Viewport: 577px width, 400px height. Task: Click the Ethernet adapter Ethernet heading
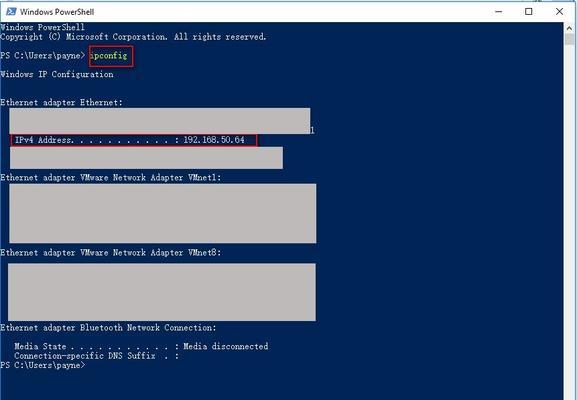(x=61, y=103)
